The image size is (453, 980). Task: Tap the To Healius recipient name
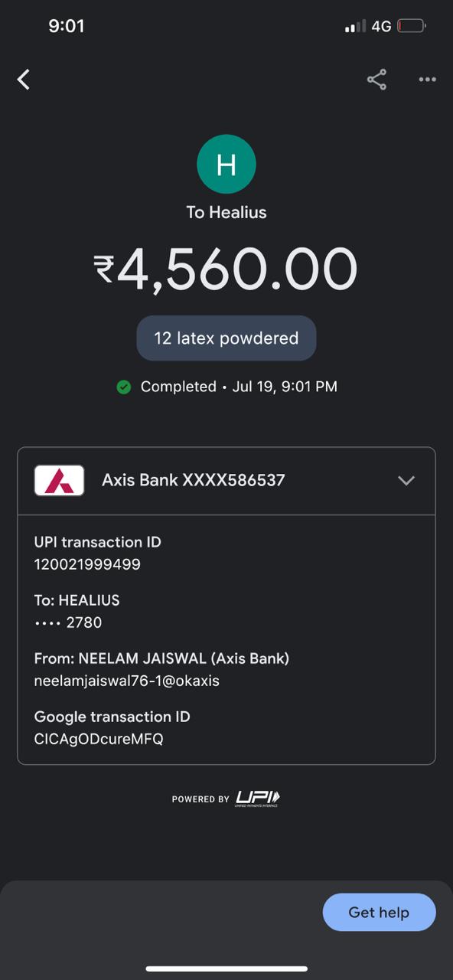coord(226,212)
